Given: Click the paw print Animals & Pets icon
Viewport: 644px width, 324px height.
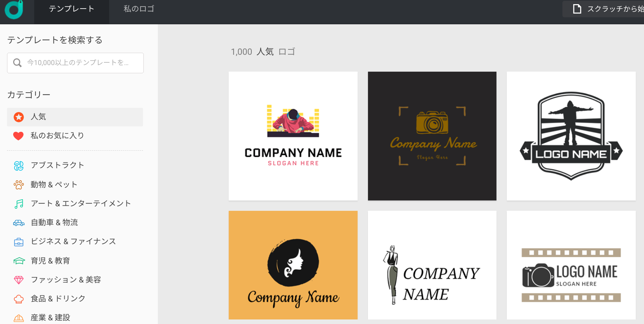Looking at the screenshot, I should 19,184.
